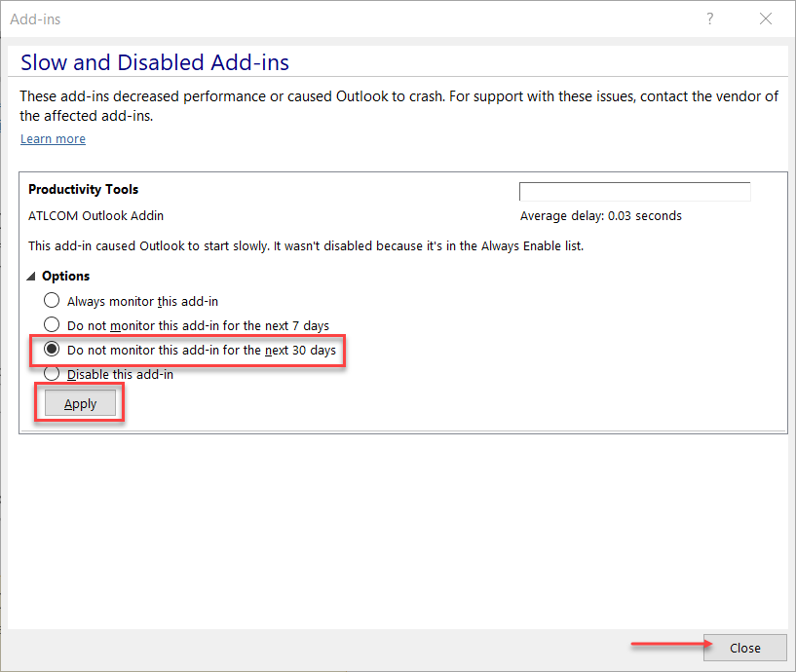
Task: Click the help question mark icon
Action: pyautogui.click(x=709, y=19)
